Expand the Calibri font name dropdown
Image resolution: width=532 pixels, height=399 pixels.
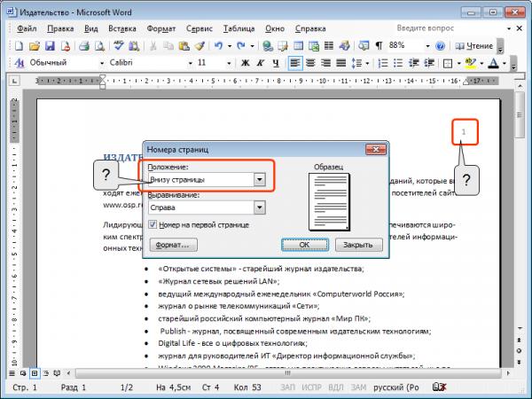pos(191,63)
